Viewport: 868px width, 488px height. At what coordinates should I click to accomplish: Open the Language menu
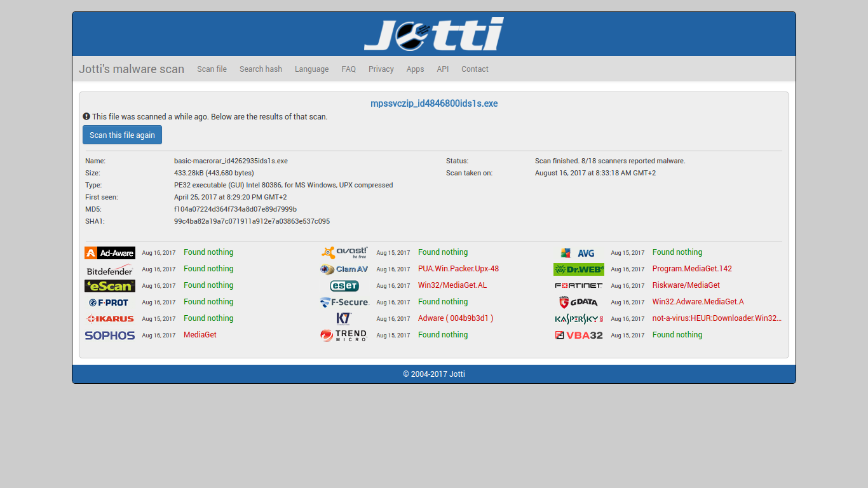click(x=311, y=69)
